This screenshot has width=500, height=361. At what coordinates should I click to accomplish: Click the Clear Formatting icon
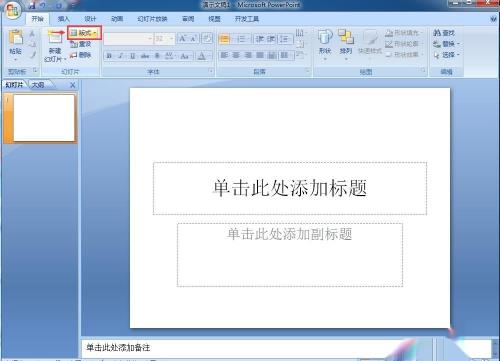[x=207, y=39]
